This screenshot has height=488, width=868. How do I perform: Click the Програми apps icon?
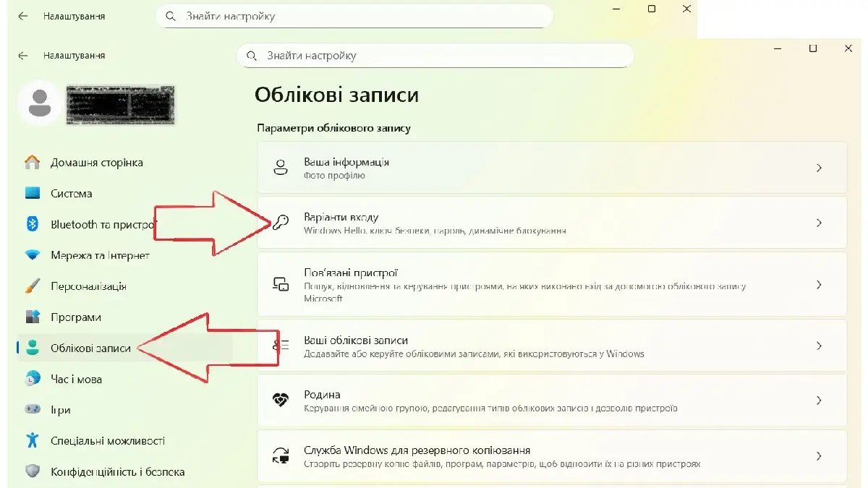click(x=33, y=317)
